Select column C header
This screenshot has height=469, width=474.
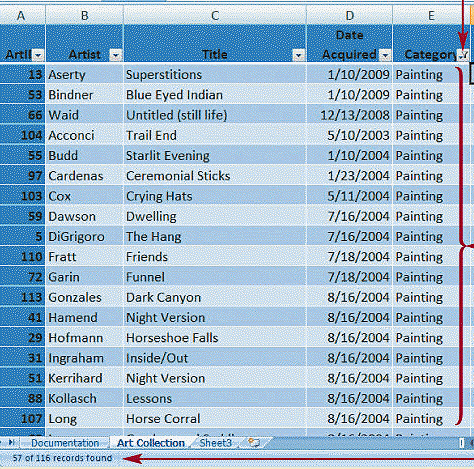[x=215, y=15]
